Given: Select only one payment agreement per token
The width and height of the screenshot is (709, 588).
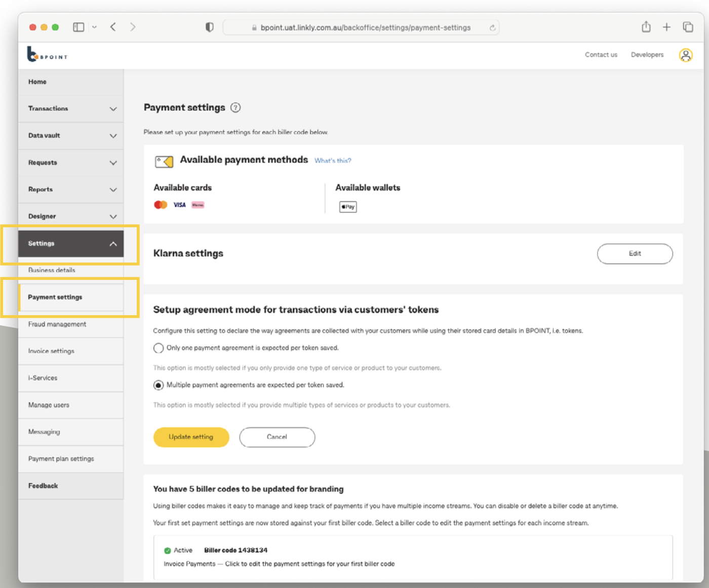Looking at the screenshot, I should click(x=158, y=348).
